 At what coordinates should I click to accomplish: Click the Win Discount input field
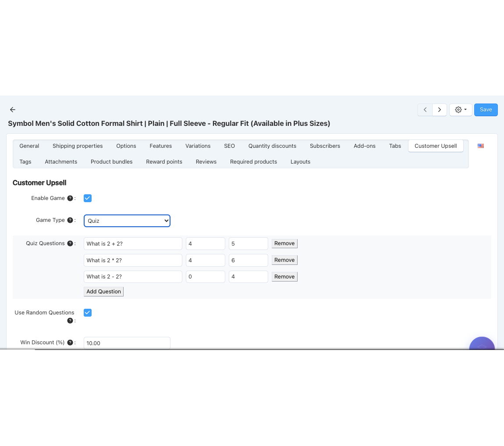pyautogui.click(x=127, y=343)
